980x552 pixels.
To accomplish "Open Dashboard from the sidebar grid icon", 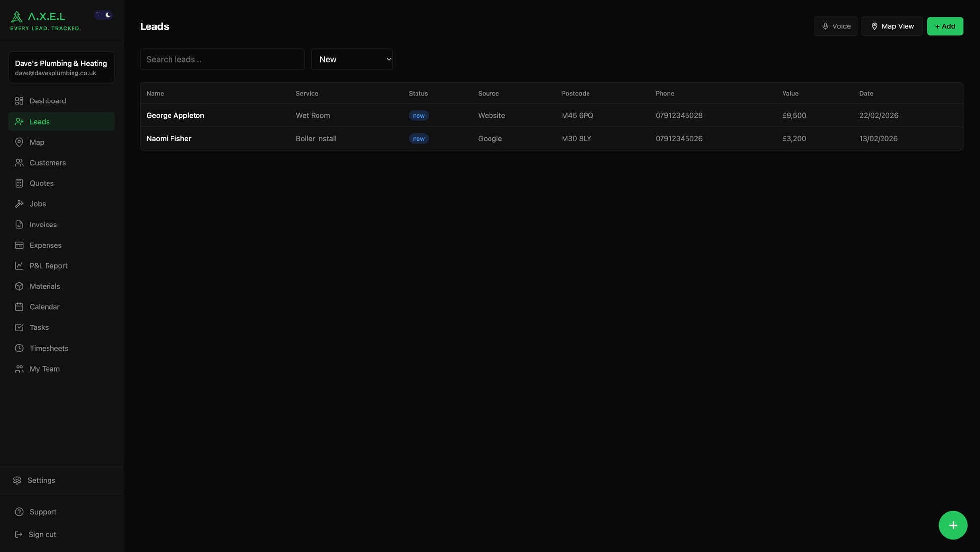I will [x=19, y=101].
